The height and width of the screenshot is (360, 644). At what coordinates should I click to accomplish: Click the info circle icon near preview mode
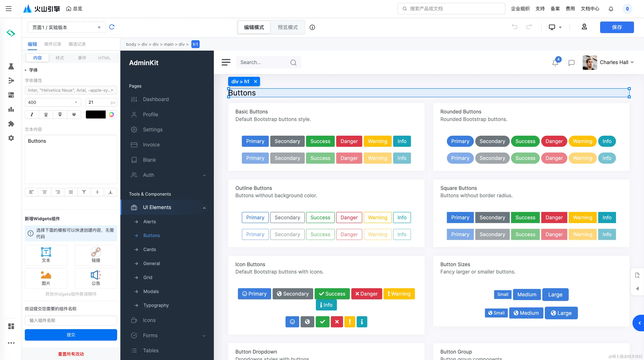(x=312, y=27)
